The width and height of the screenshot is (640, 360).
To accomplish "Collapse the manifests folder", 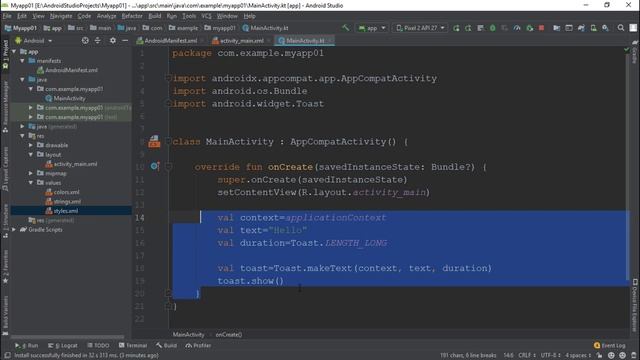I will [x=22, y=61].
